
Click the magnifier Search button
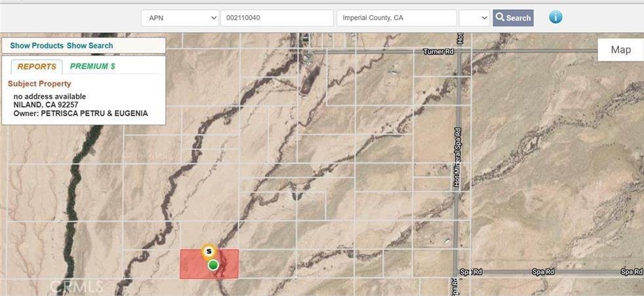[513, 18]
